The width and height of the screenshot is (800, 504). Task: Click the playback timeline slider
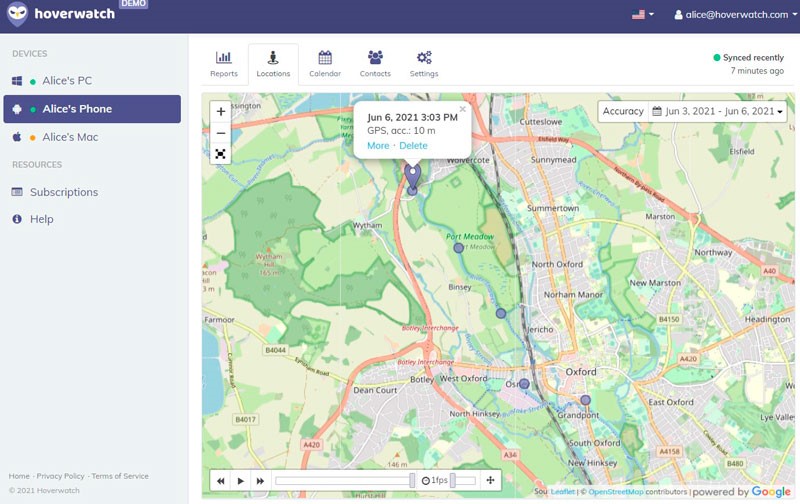345,481
